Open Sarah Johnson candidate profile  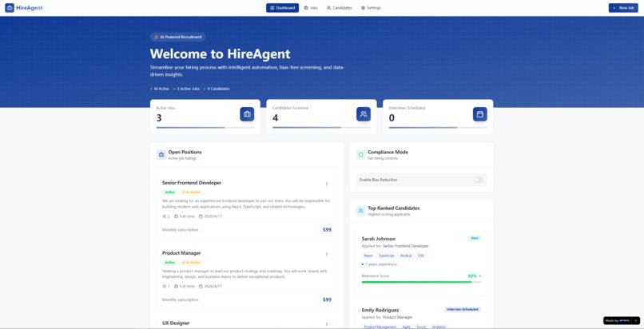pos(378,239)
